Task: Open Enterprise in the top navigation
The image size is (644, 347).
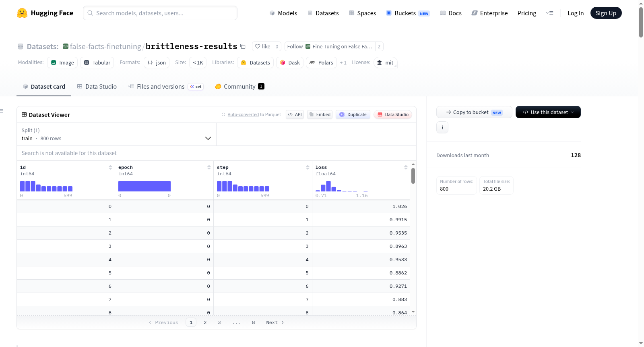Action: pyautogui.click(x=490, y=13)
